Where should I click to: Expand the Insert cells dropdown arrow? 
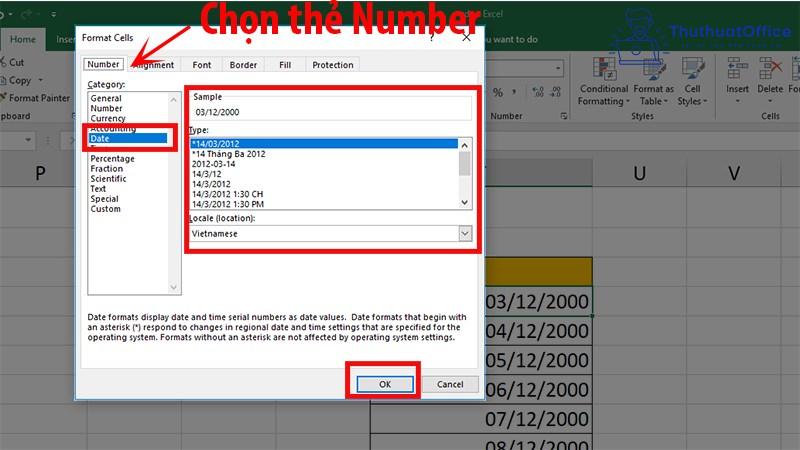click(737, 101)
